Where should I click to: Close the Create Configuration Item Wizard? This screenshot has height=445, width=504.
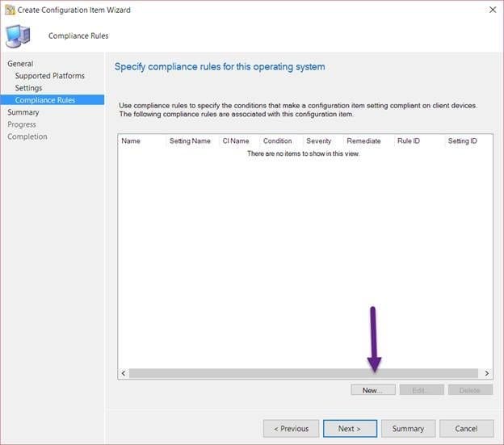click(x=493, y=10)
